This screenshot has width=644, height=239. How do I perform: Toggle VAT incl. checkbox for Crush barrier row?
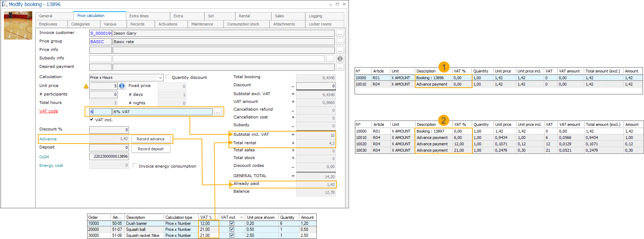click(232, 223)
